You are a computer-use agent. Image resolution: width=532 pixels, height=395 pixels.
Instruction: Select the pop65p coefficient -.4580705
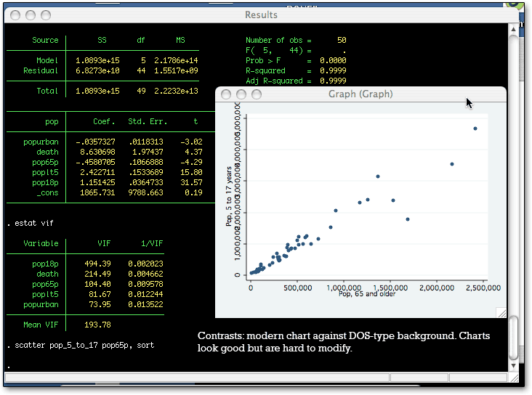(95, 162)
